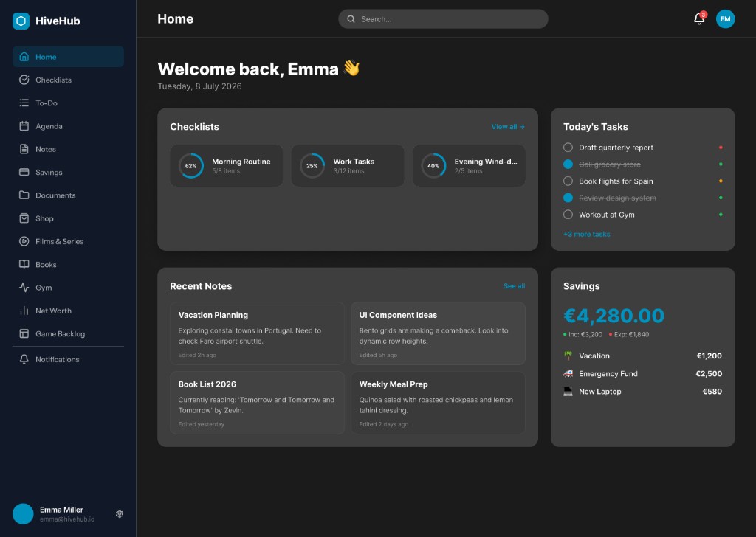
Task: Click the Game Backlog layout icon
Action: pyautogui.click(x=24, y=333)
